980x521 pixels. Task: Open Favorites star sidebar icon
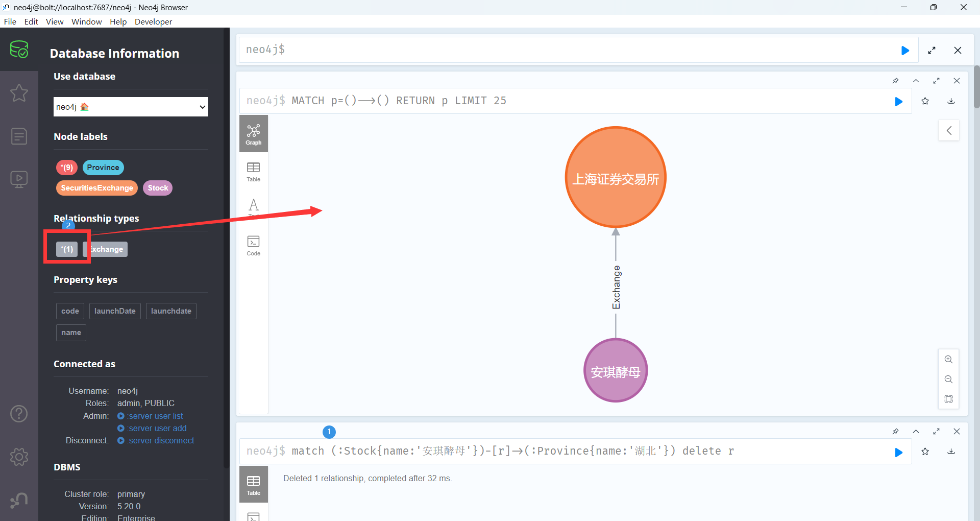19,93
